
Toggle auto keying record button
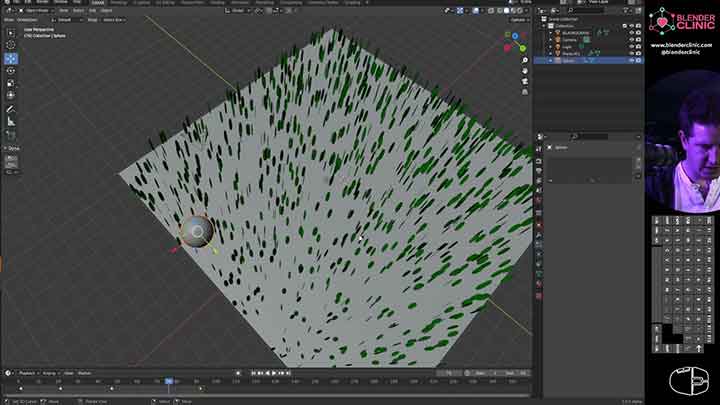238,373
